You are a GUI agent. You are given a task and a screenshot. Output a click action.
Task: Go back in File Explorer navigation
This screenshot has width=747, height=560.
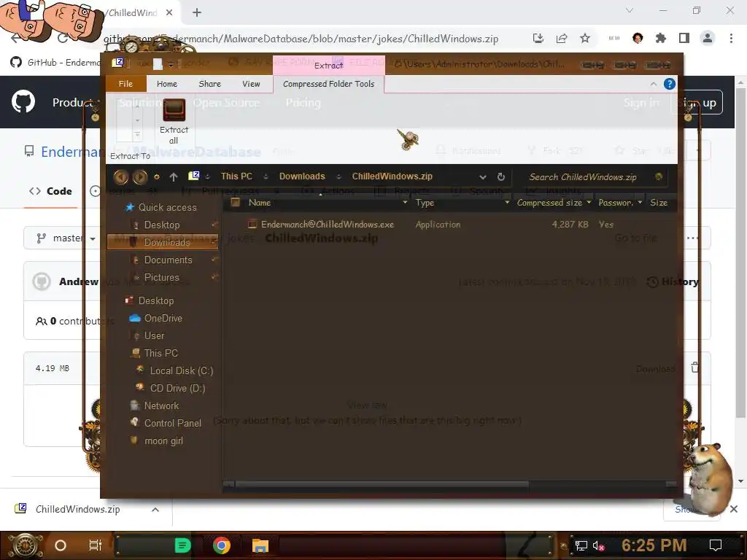pyautogui.click(x=120, y=177)
